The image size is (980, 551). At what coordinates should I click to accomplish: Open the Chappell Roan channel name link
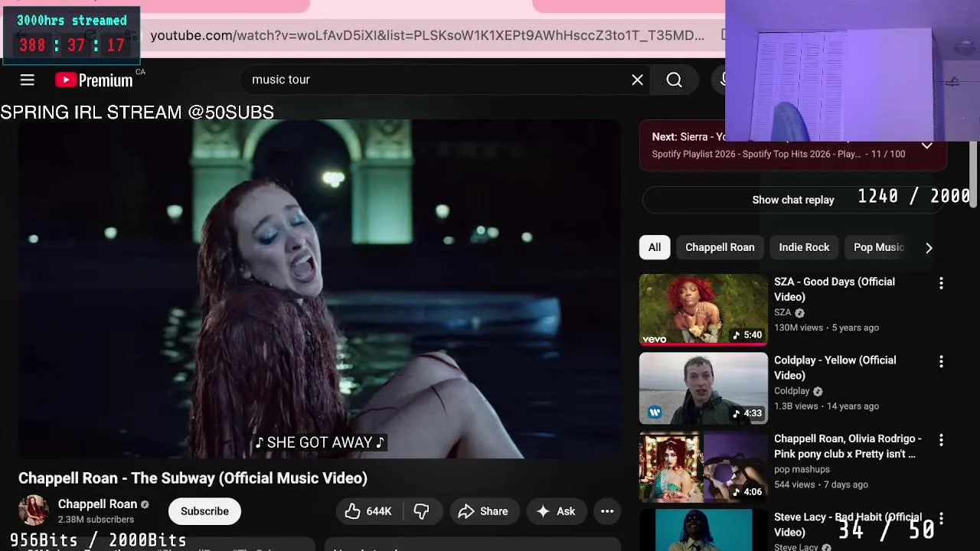tap(97, 504)
